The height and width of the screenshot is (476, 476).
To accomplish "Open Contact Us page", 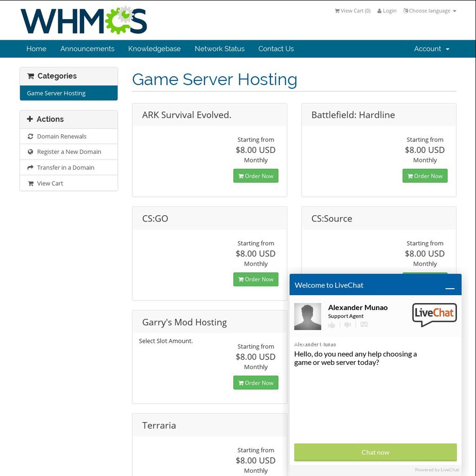I will click(x=276, y=49).
